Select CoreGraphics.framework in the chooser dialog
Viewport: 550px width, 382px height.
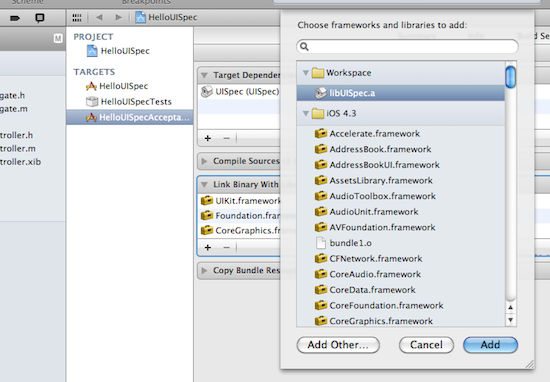click(401, 321)
